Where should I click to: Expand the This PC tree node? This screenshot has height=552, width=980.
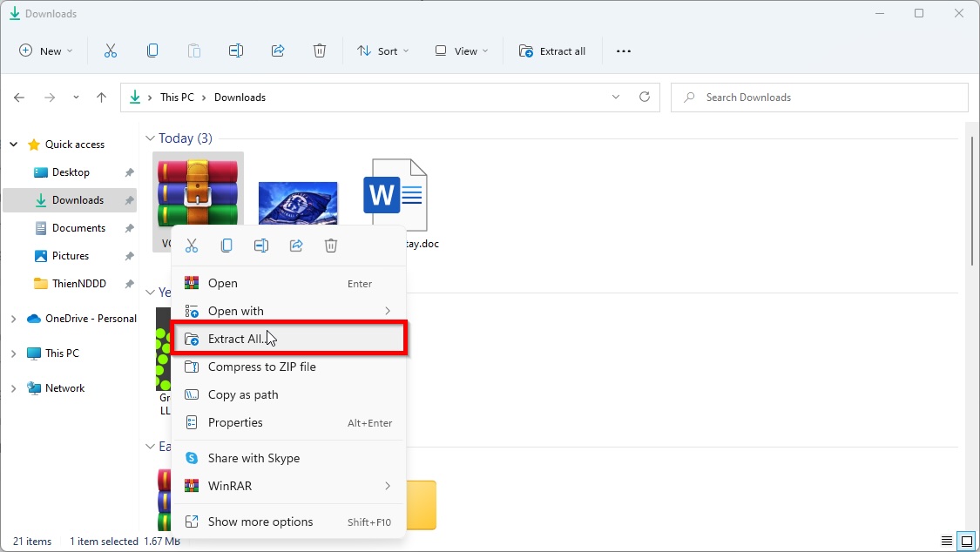[14, 353]
